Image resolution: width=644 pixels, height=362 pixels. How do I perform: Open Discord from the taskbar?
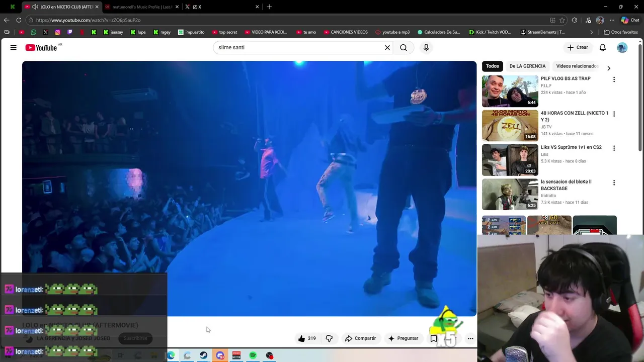[x=220, y=355]
